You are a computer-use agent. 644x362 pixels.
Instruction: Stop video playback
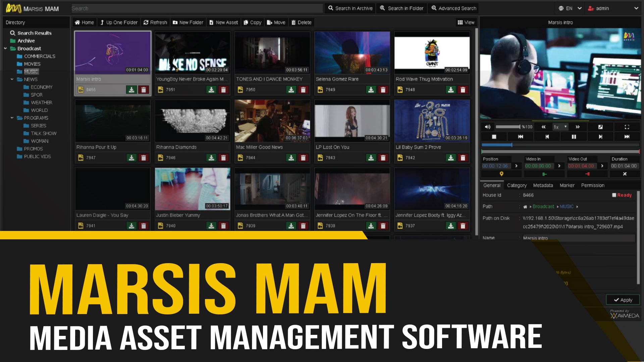[494, 137]
